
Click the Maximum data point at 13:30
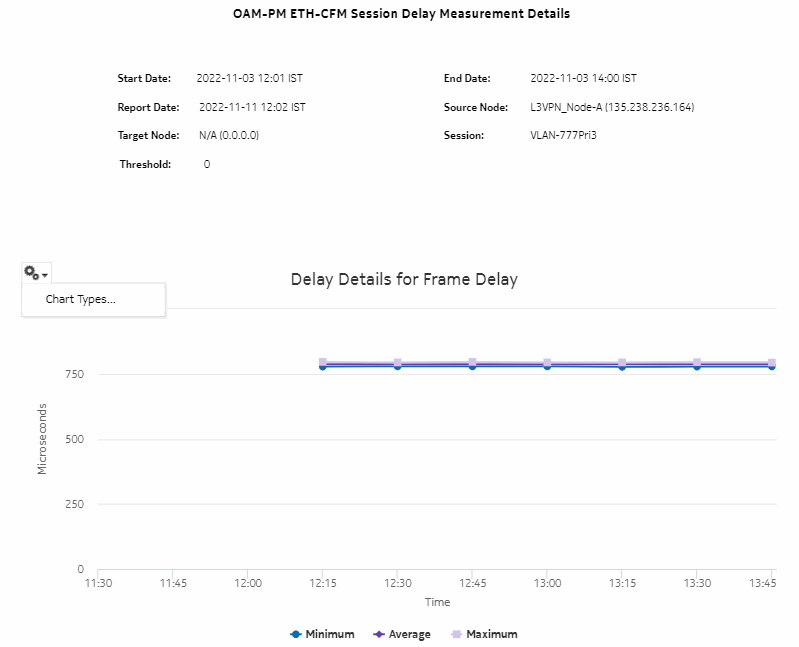pyautogui.click(x=697, y=362)
